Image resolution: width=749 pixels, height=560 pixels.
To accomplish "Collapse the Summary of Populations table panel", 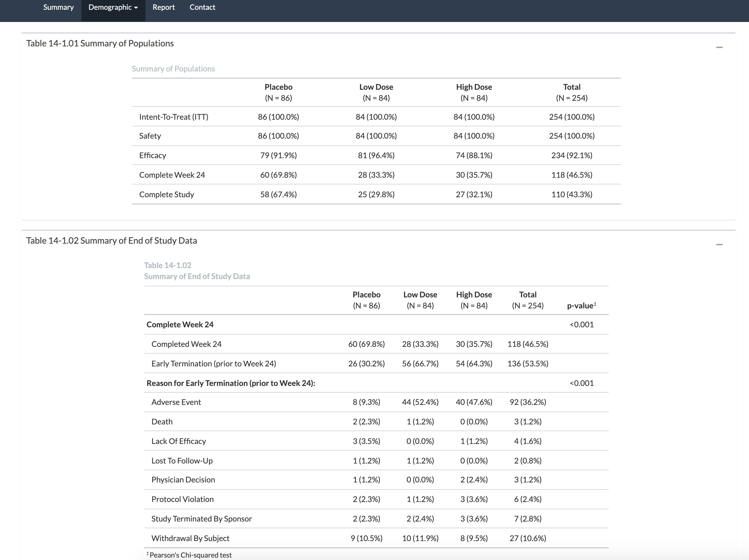I will (x=719, y=47).
